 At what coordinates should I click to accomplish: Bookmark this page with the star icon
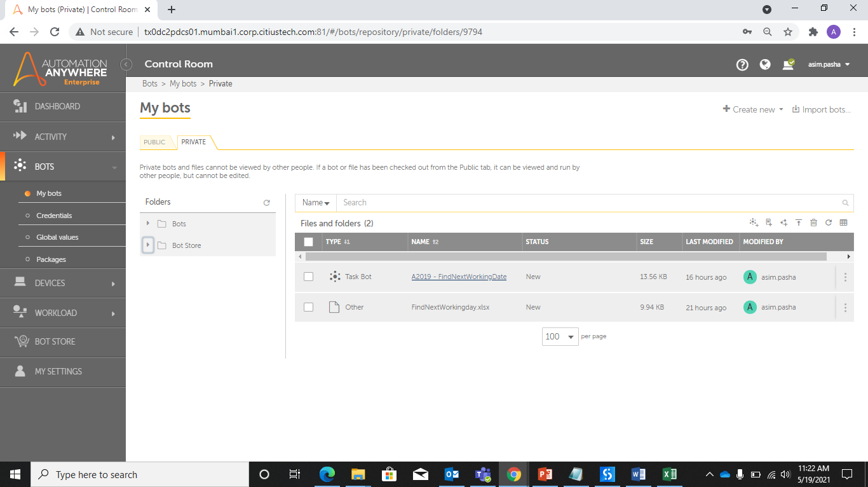788,32
